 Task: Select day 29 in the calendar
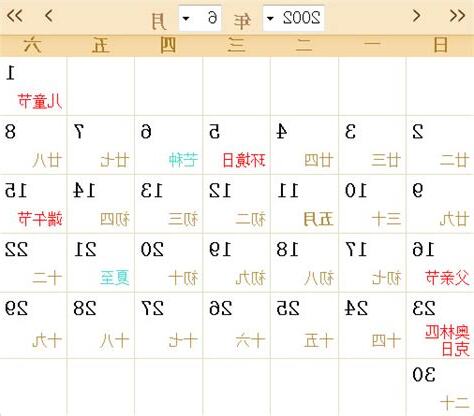point(33,326)
